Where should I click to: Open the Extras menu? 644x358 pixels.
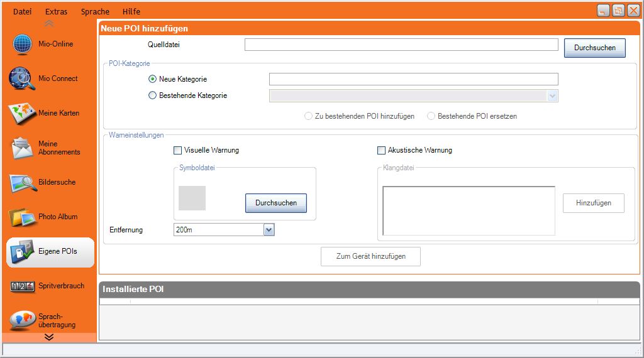pos(57,11)
